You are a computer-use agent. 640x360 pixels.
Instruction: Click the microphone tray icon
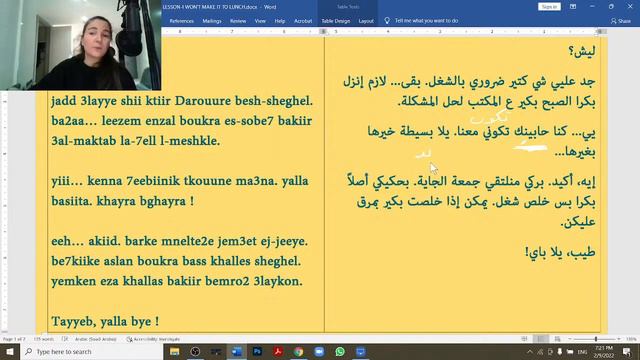pos(560,351)
